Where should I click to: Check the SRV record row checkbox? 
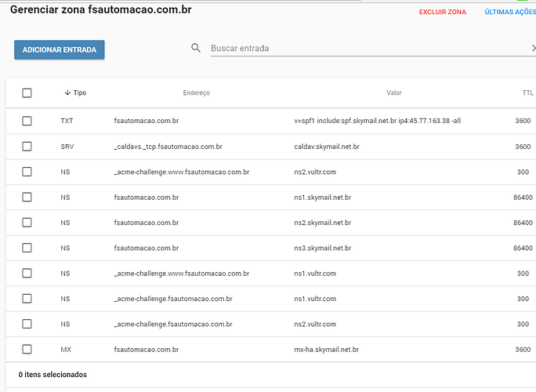(27, 147)
